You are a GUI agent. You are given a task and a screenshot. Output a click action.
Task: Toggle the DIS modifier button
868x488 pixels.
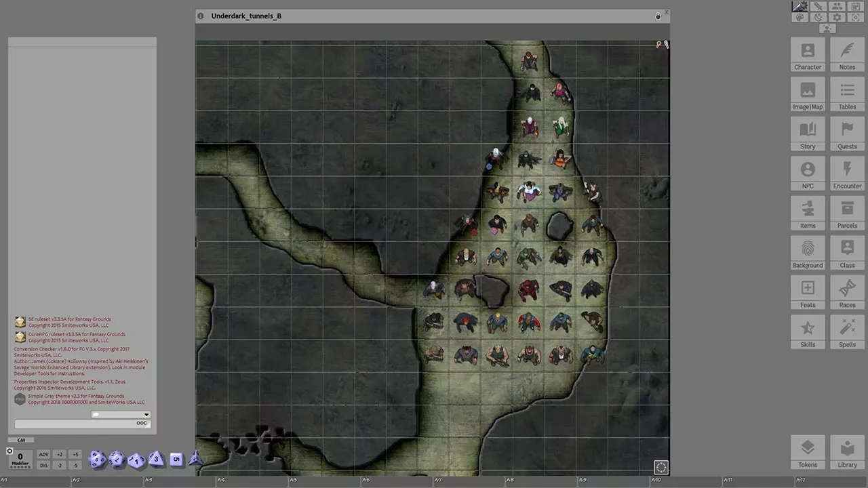[43, 465]
